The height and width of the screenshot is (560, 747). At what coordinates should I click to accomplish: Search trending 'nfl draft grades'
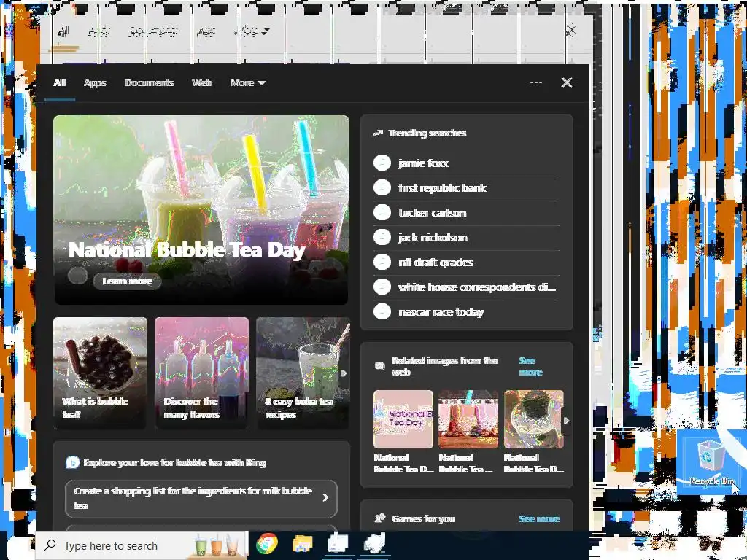point(466,262)
